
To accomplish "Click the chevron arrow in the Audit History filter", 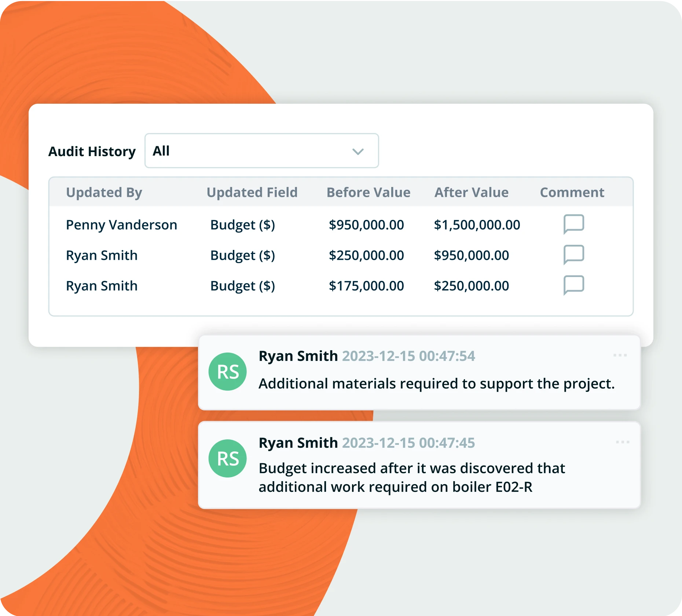I will pos(357,151).
